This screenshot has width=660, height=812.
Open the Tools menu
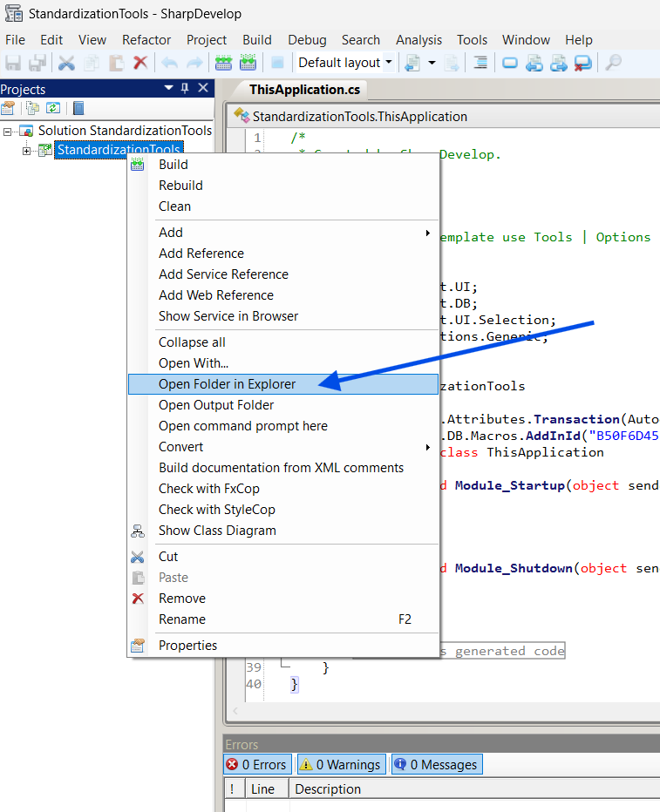pyautogui.click(x=472, y=40)
